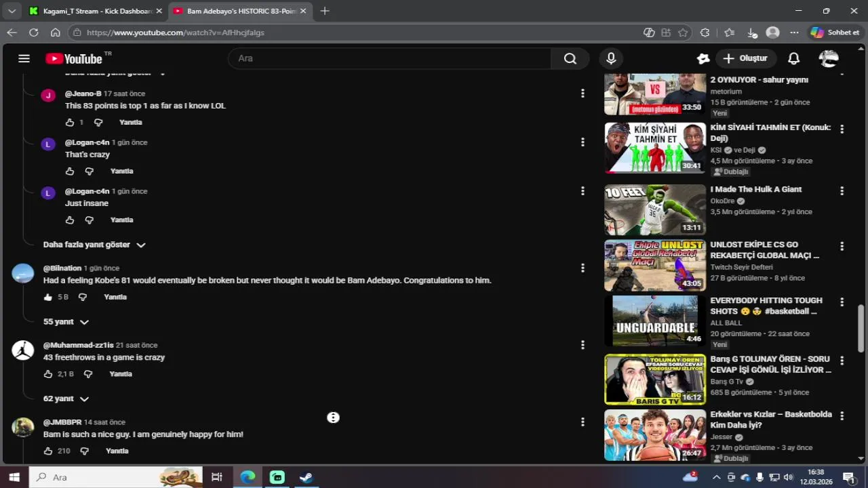Like the @Jeano-B reply
The image size is (868, 488).
click(69, 123)
